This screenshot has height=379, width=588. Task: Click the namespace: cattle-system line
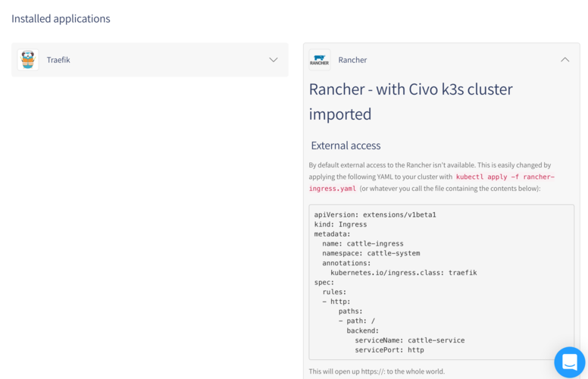pyautogui.click(x=371, y=253)
